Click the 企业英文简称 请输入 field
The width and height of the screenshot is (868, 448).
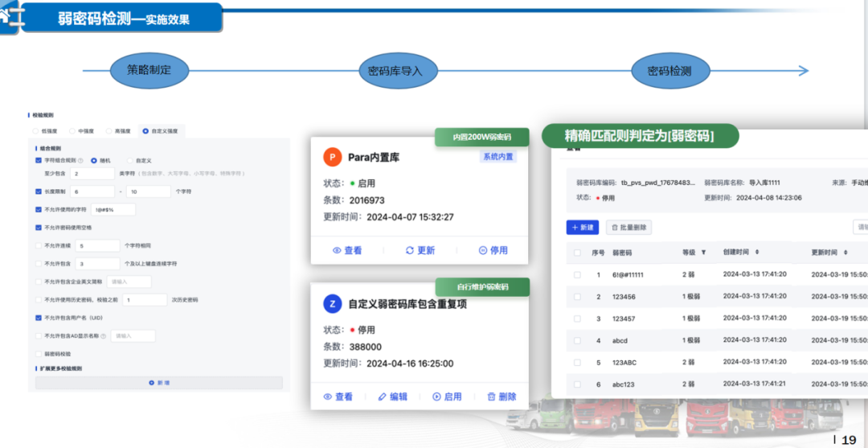pos(129,282)
